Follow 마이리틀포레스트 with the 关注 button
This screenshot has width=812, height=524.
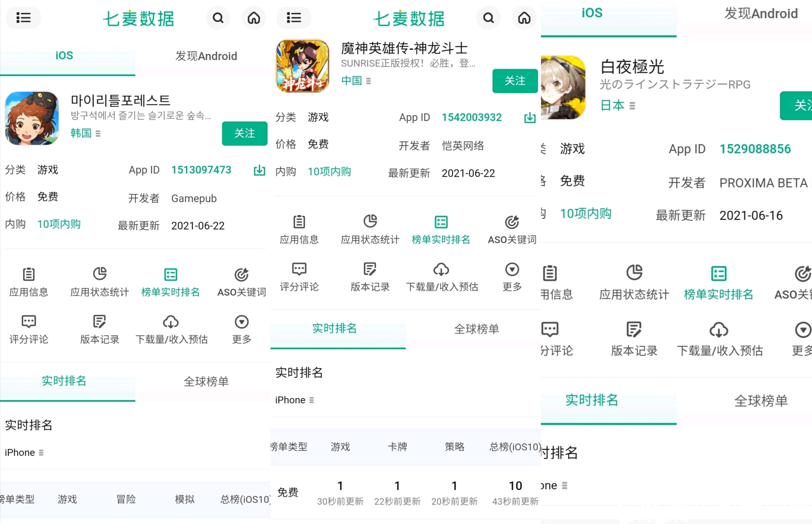[244, 133]
